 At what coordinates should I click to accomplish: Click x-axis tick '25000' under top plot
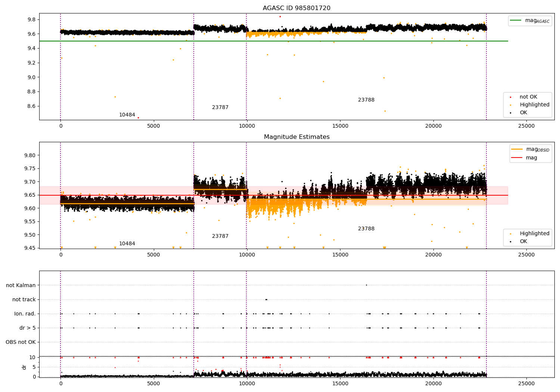[526, 126]
